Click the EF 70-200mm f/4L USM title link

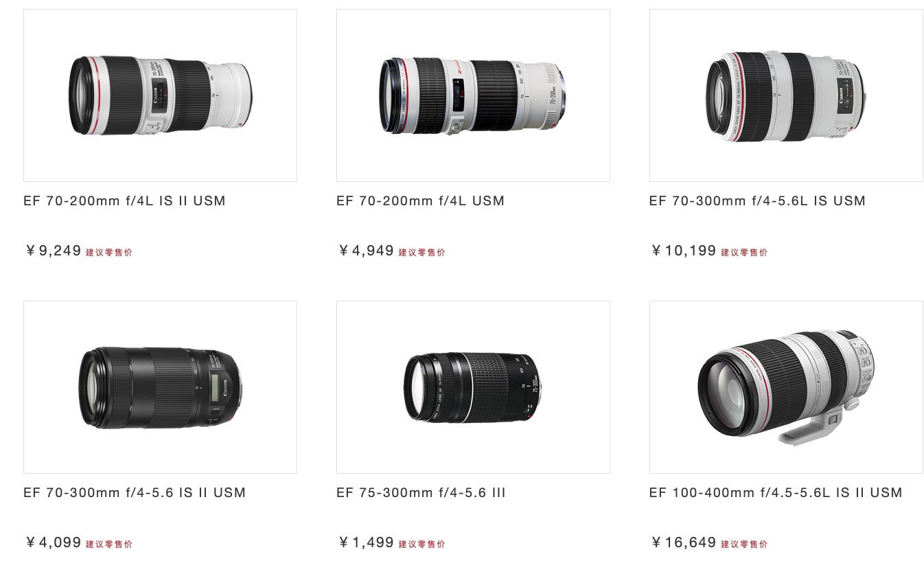pos(420,201)
